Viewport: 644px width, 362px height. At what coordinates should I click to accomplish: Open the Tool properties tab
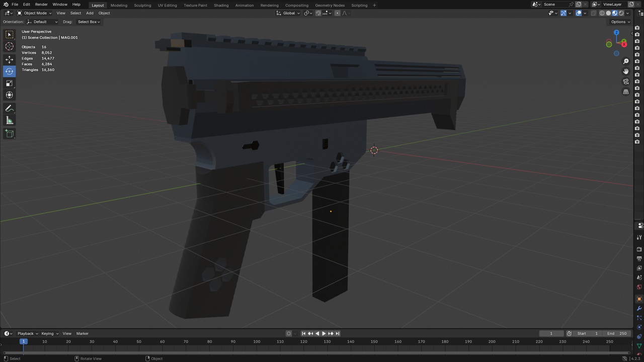click(x=639, y=237)
